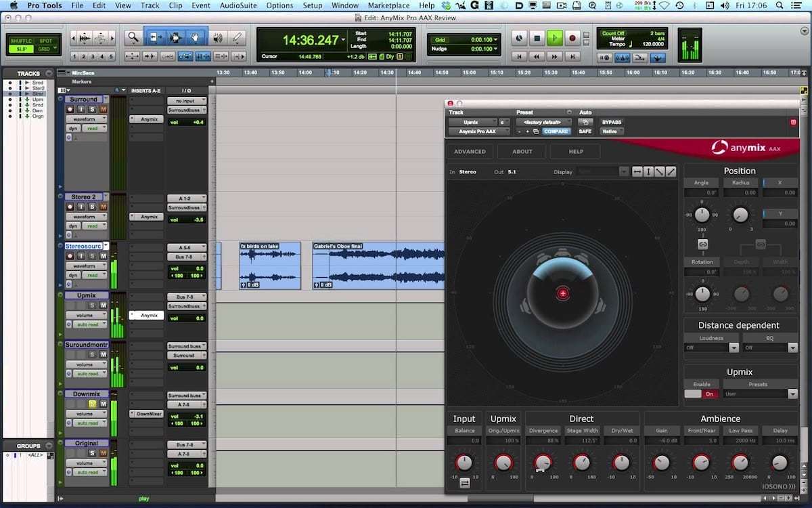Viewport: 812px width, 508px height.
Task: Click the Fast Forward transport button
Action: click(555, 56)
